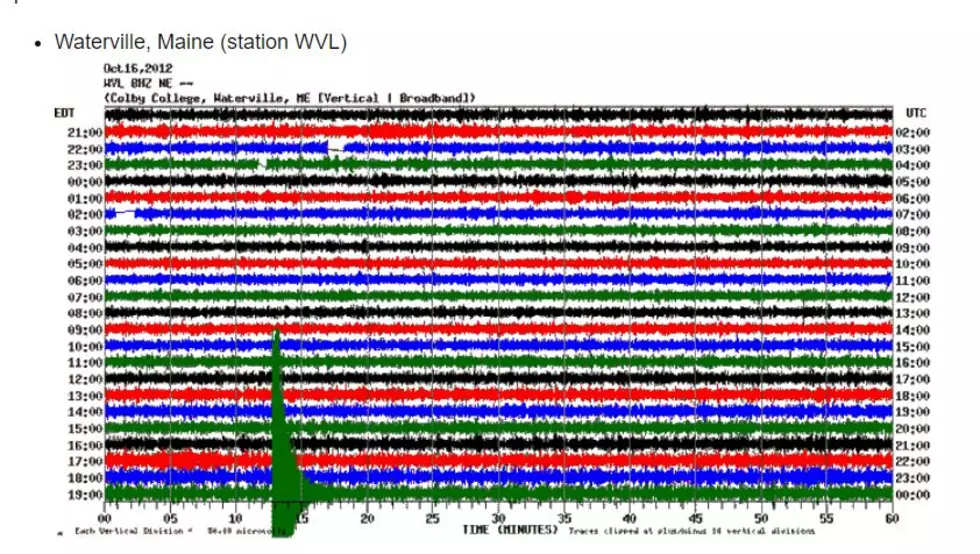Click the large green earthquake spike on the seismogram
The height and width of the screenshot is (554, 980).
tap(282, 431)
